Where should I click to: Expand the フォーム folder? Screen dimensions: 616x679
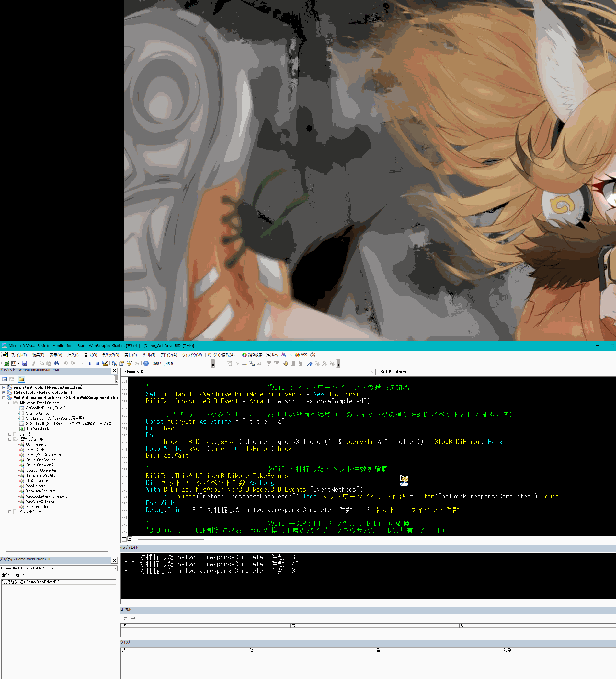(10, 434)
